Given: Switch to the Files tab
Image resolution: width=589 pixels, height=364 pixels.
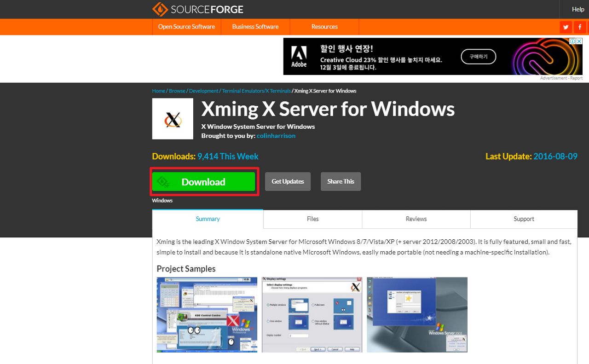Looking at the screenshot, I should (313, 219).
